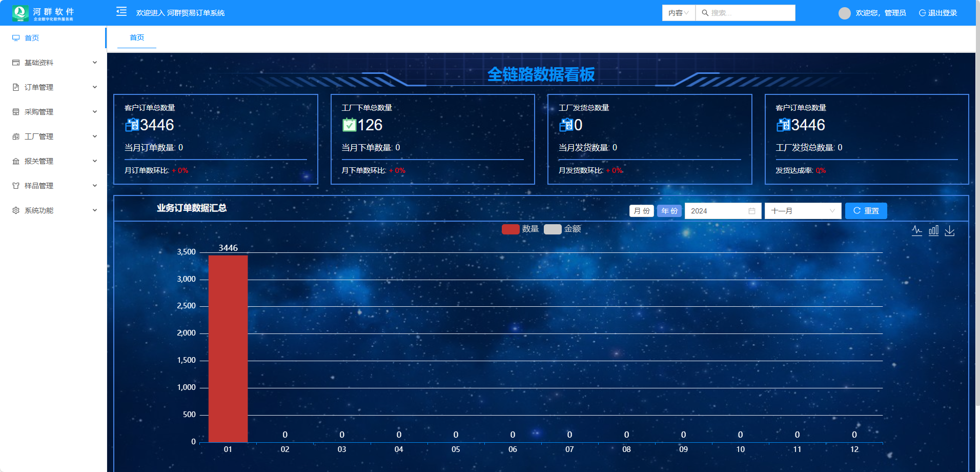Expand the 订单管理 sidebar menu
980x472 pixels.
coord(54,87)
